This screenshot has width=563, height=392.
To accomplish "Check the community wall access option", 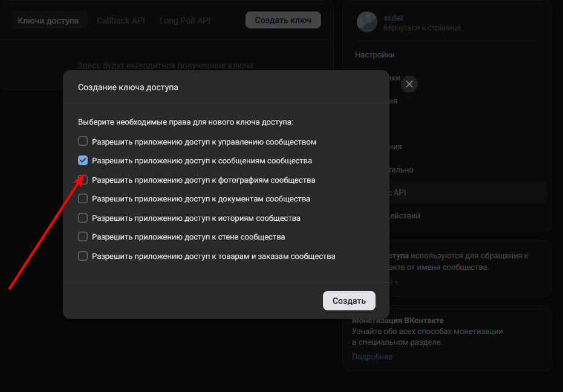I will tap(83, 237).
